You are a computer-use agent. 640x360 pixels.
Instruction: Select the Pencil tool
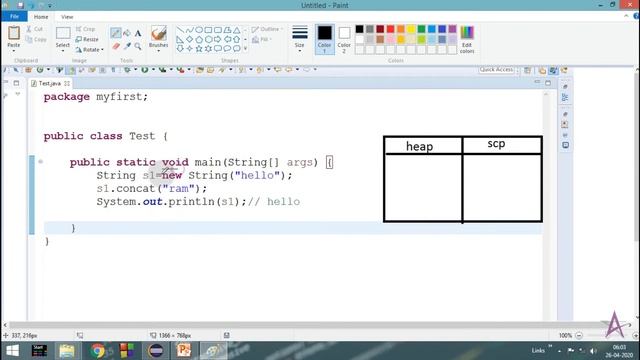coord(116,33)
